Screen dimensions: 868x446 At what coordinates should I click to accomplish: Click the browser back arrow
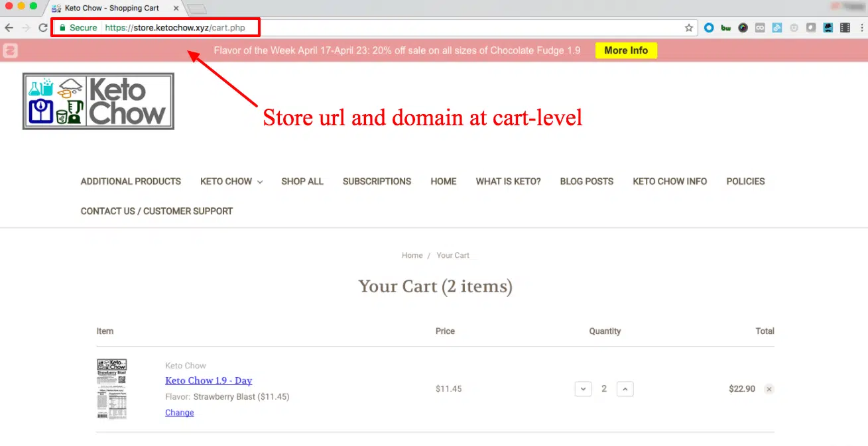tap(9, 28)
